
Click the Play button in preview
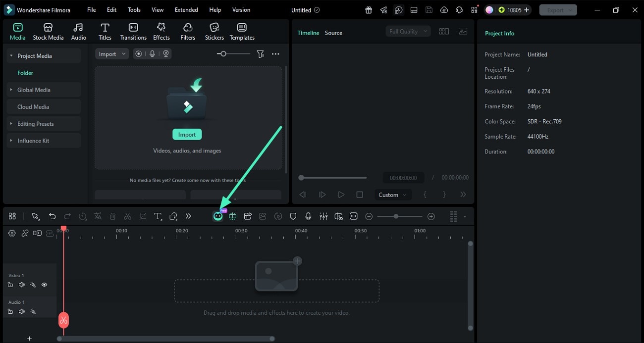(341, 195)
